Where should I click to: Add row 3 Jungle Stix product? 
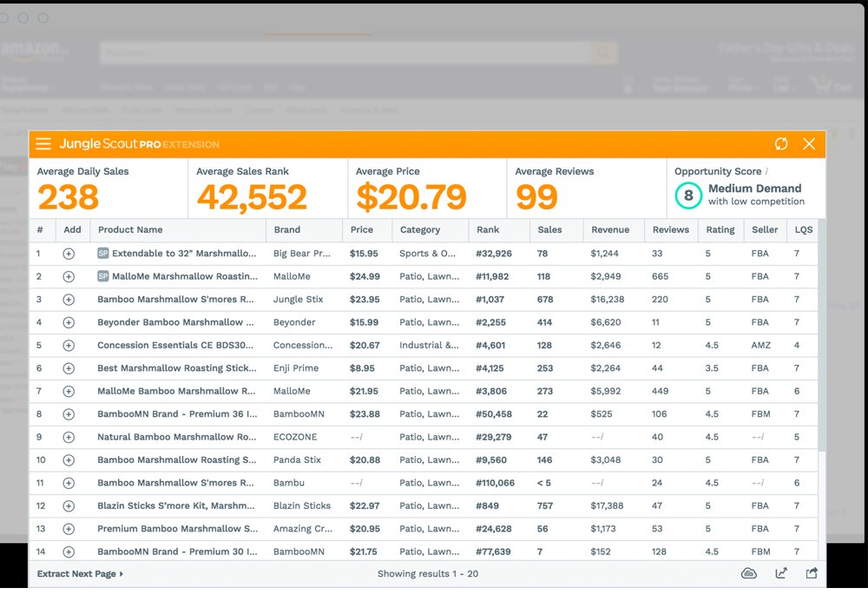(69, 300)
